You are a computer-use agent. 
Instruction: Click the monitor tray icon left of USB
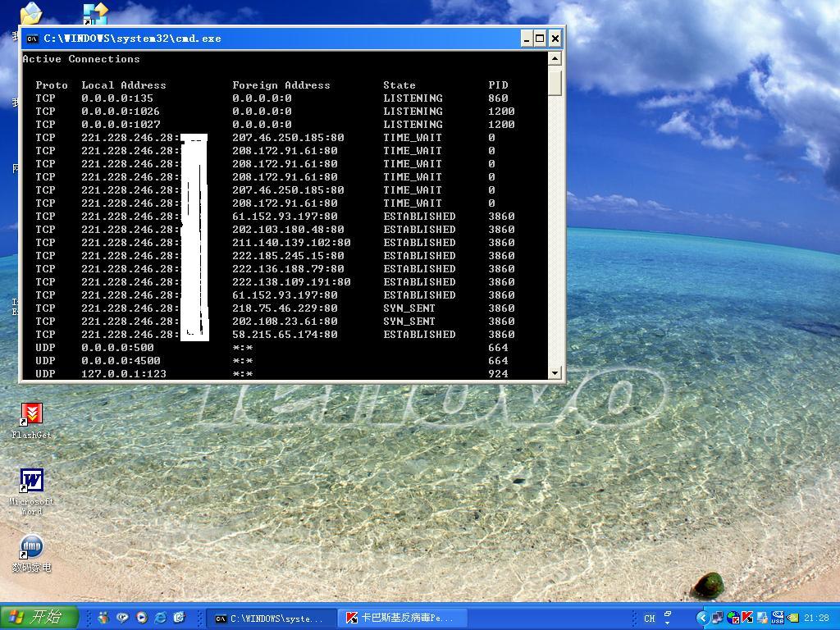coord(762,618)
